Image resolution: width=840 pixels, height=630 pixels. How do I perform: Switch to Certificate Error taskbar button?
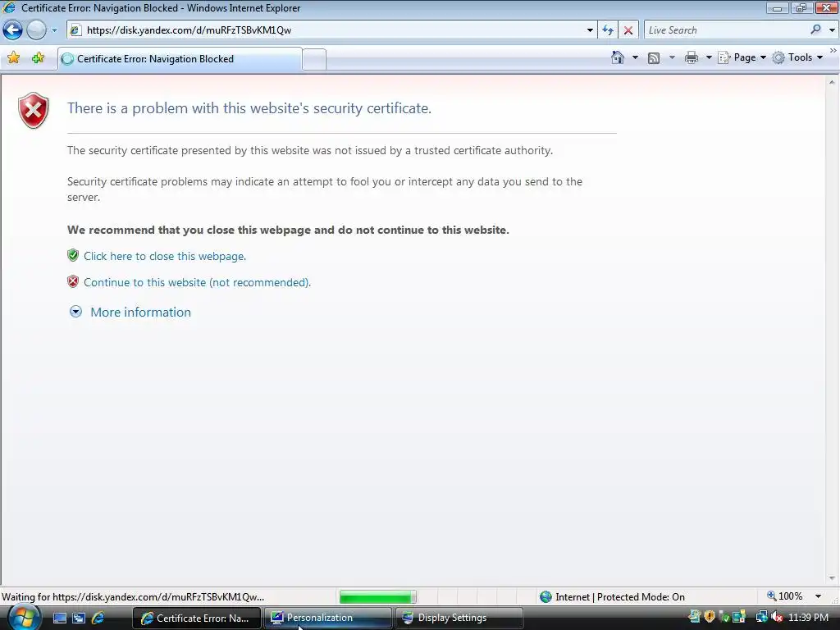point(197,619)
